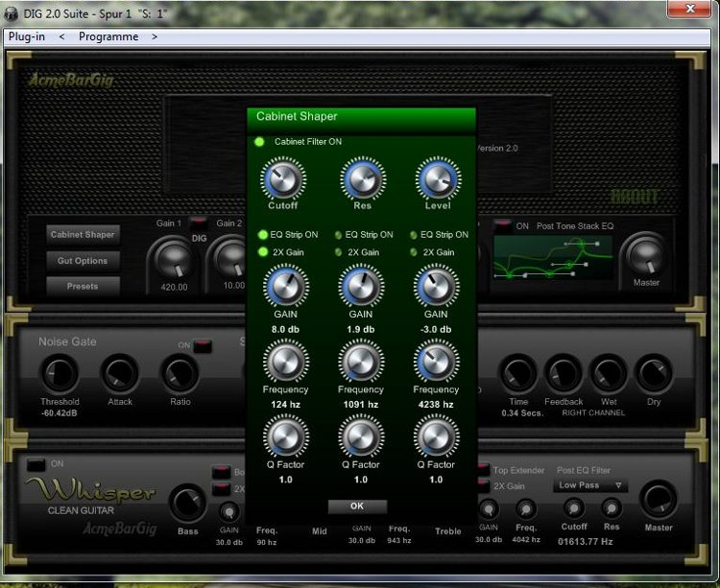The image size is (720, 588).
Task: Toggle 2X Gain for the 1.9 db strip
Action: pos(339,252)
